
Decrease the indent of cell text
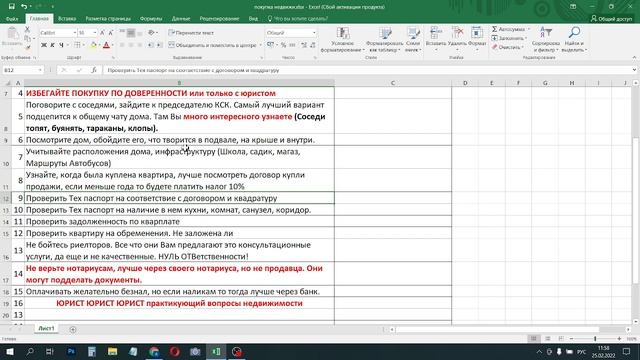click(151, 45)
